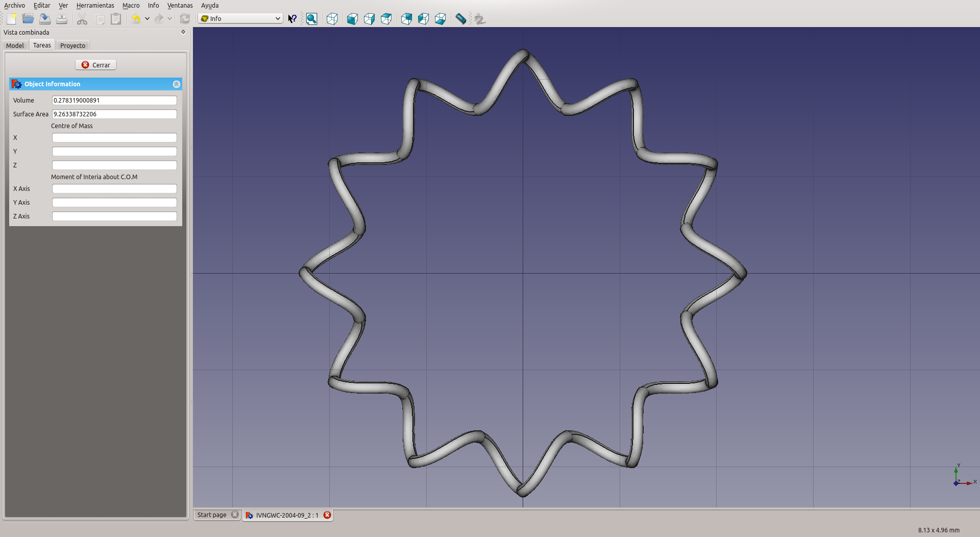Print the document
Screen dimensions: 980x537
(62, 19)
